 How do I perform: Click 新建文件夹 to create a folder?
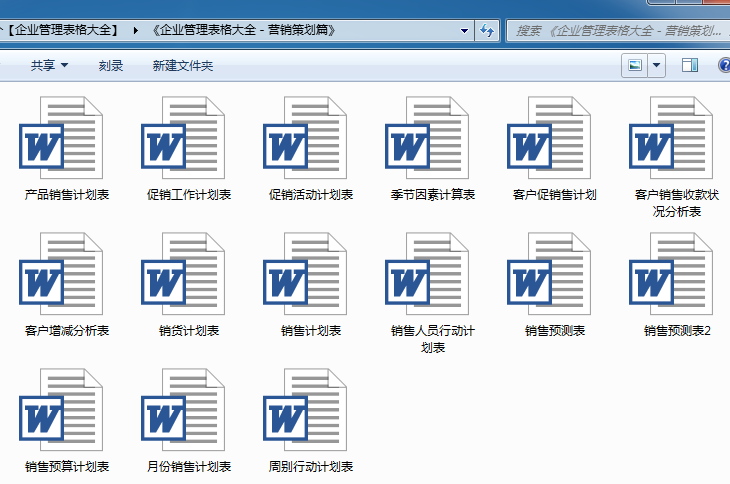(183, 66)
